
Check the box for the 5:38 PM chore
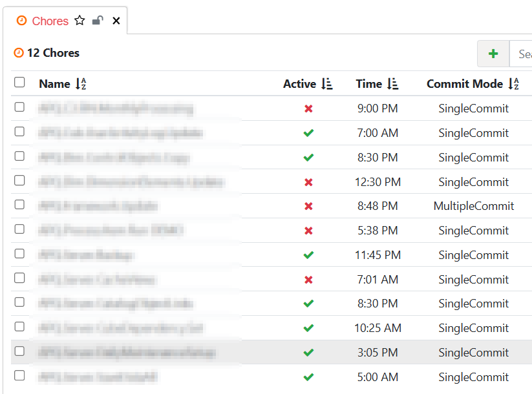pos(19,229)
